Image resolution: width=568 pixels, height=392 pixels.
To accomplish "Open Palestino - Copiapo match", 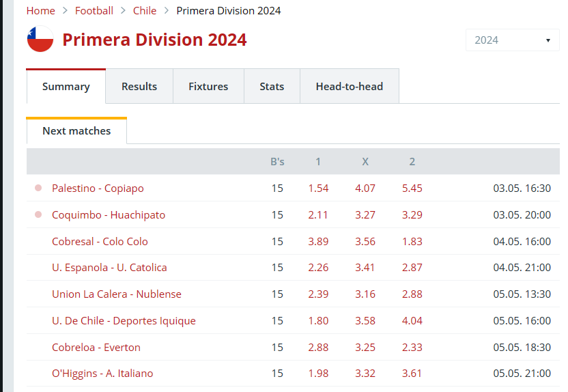I will pos(98,188).
